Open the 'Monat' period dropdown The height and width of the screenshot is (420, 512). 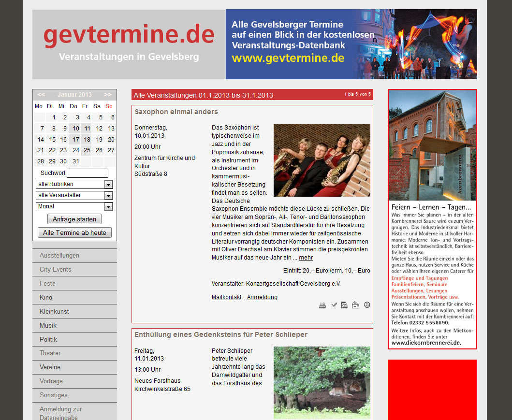[x=74, y=206]
